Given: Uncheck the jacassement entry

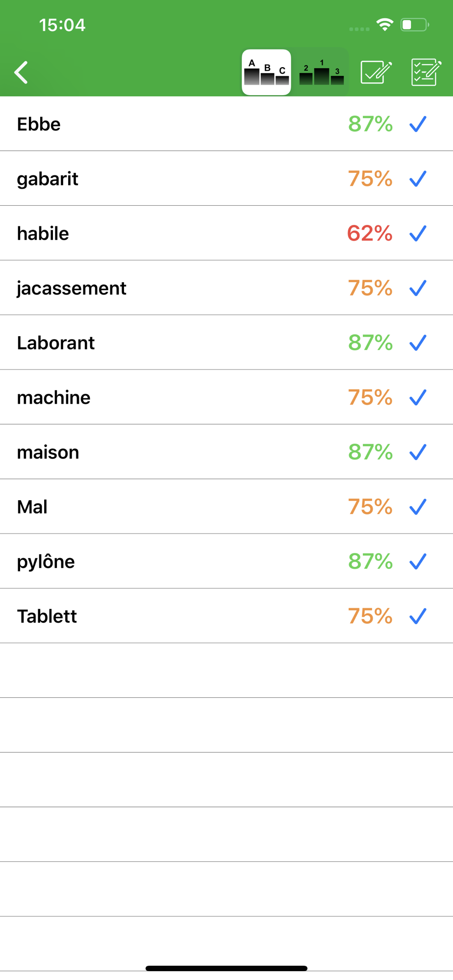Looking at the screenshot, I should click(x=418, y=288).
